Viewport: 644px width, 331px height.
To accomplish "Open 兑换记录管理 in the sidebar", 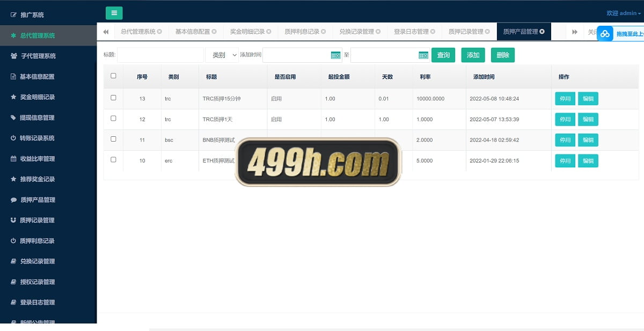I will pyautogui.click(x=38, y=261).
